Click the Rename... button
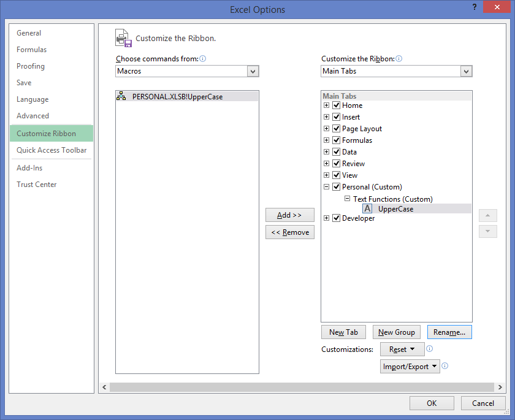515x420 pixels. coord(449,332)
